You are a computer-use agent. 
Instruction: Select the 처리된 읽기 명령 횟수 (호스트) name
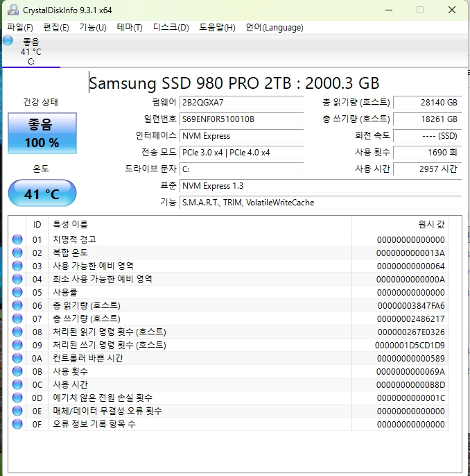(x=110, y=332)
